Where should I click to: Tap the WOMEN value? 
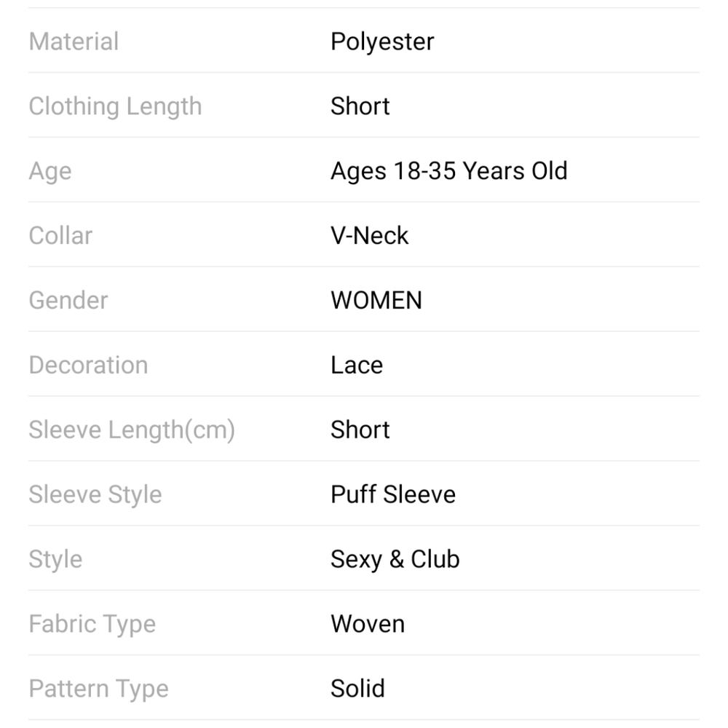pos(376,300)
